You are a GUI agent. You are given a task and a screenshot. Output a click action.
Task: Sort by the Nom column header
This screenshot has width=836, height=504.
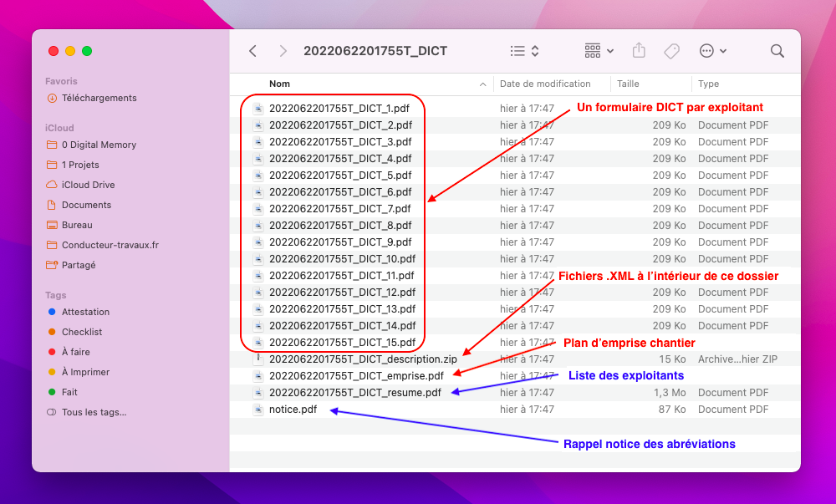coord(279,84)
